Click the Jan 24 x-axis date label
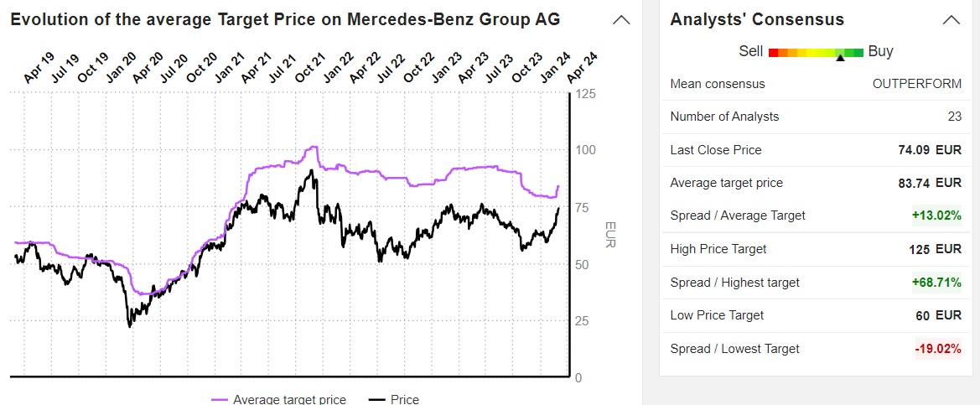Image resolution: width=980 pixels, height=405 pixels. pyautogui.click(x=555, y=68)
